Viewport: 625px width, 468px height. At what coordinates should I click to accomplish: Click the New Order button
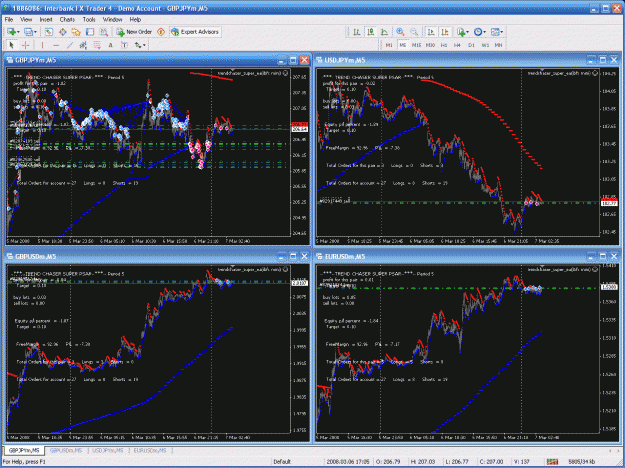(134, 32)
